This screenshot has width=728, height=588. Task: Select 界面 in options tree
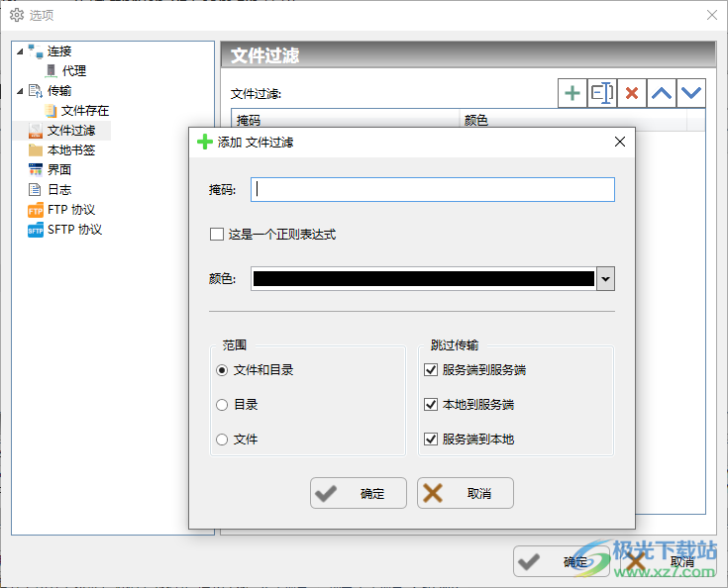[x=59, y=170]
